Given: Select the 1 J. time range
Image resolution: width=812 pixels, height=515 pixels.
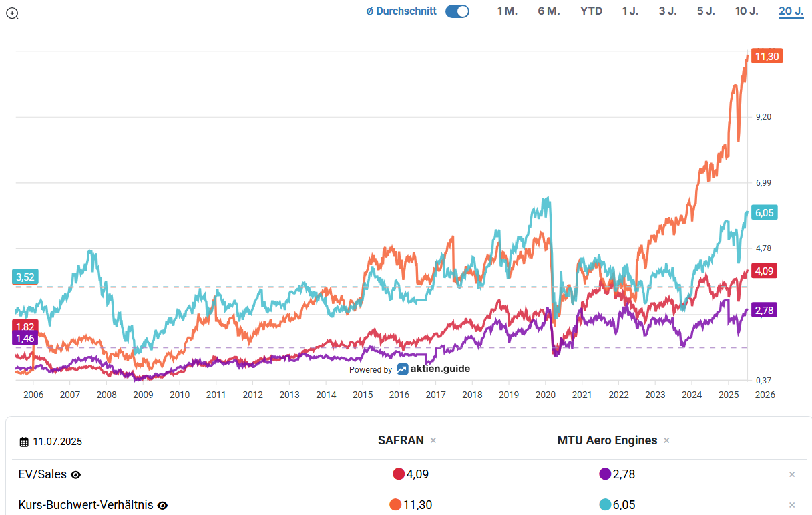Looking at the screenshot, I should 630,11.
